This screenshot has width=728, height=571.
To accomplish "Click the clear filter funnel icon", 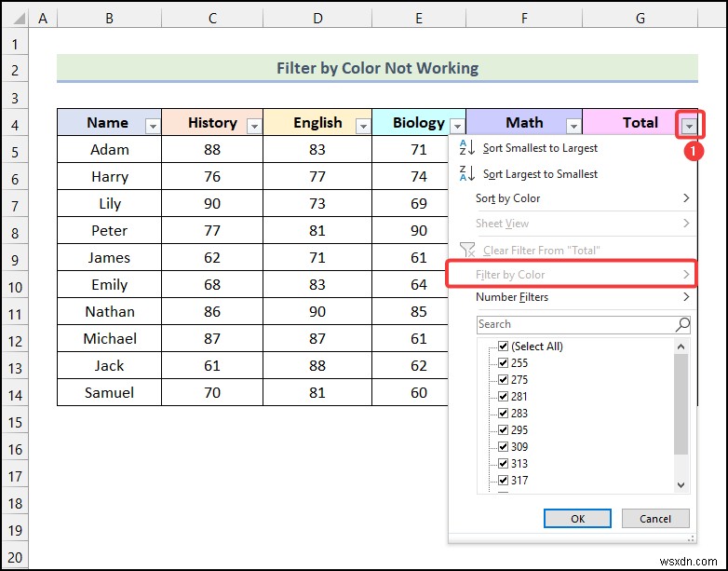I will point(467,250).
